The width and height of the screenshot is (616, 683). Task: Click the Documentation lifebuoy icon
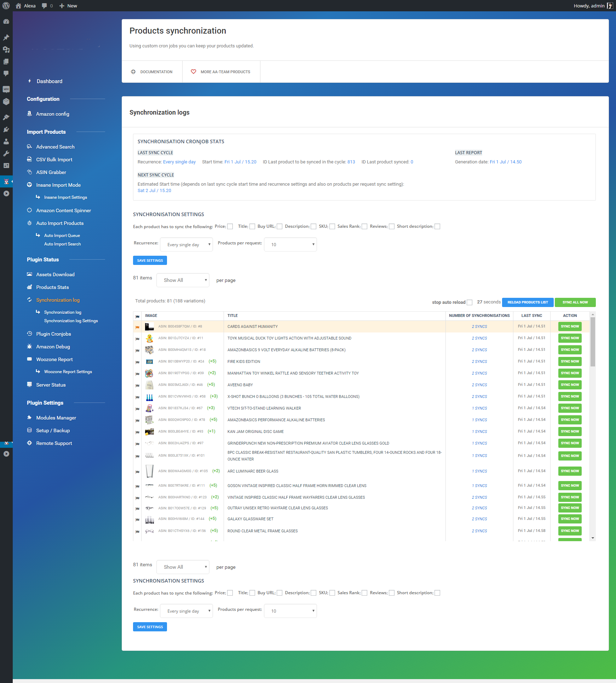pyautogui.click(x=133, y=72)
